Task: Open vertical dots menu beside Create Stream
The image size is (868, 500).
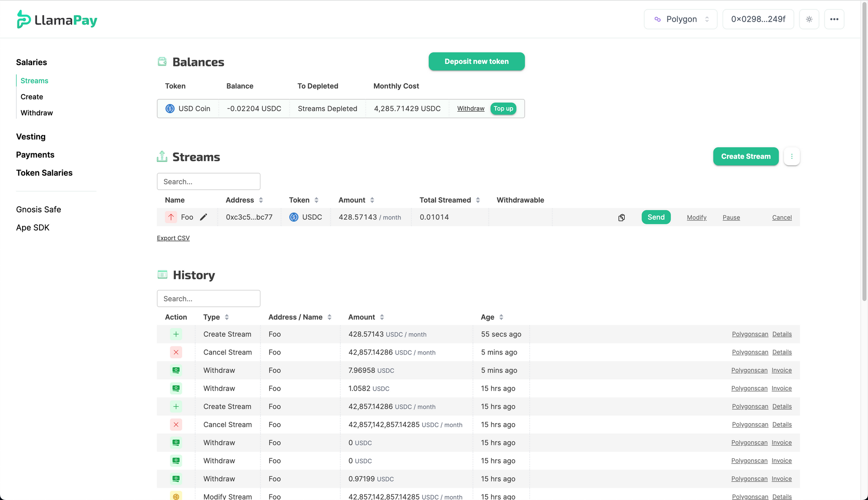Action: pos(792,156)
